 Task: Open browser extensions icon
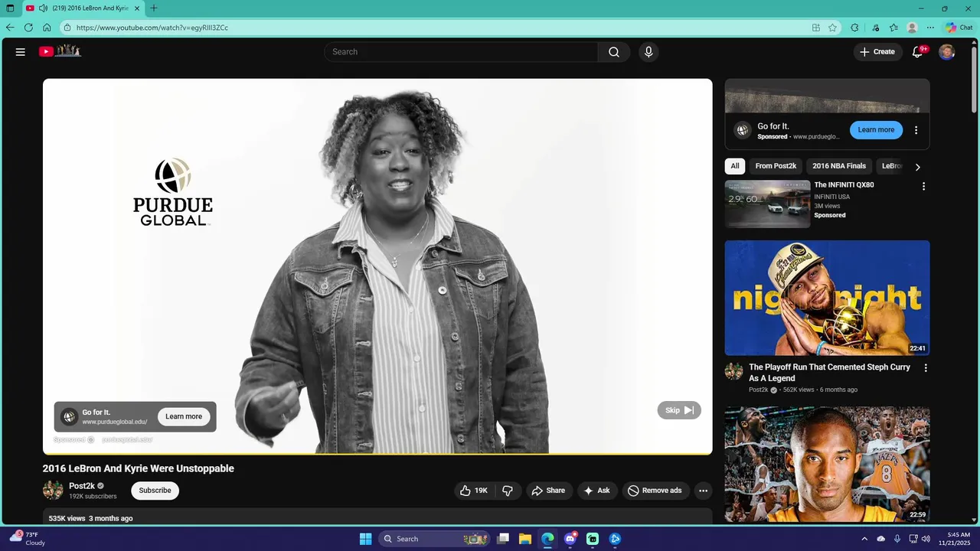(x=854, y=28)
